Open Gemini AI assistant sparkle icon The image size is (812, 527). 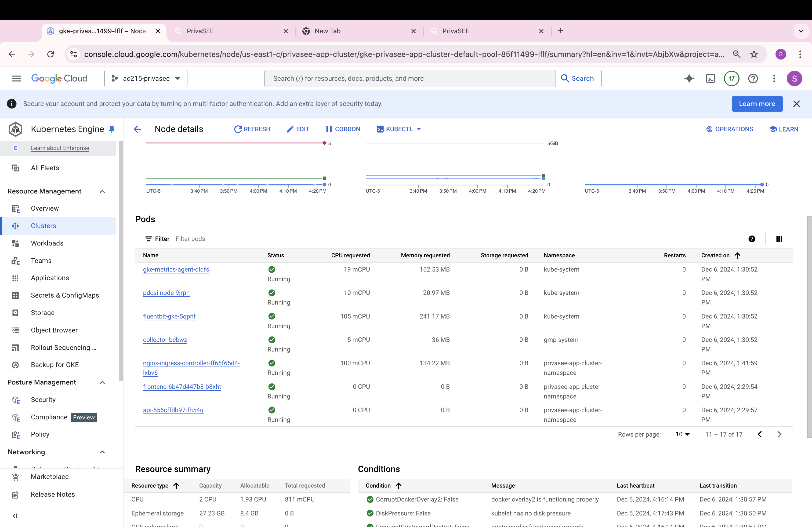click(689, 78)
